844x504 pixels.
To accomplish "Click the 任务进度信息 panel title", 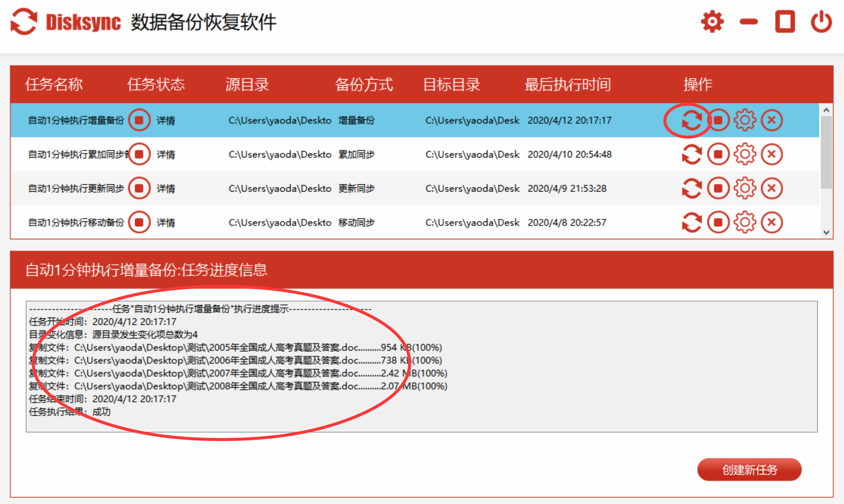I will coord(146,270).
